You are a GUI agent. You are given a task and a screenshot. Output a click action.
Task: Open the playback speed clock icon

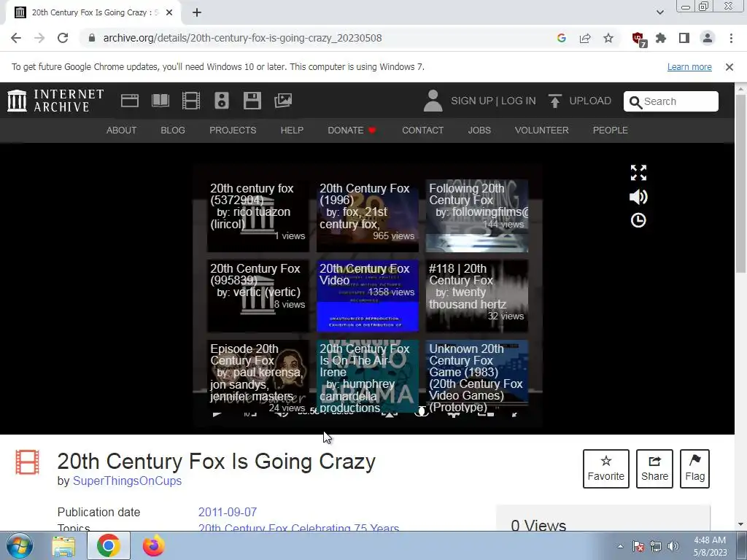coord(638,220)
